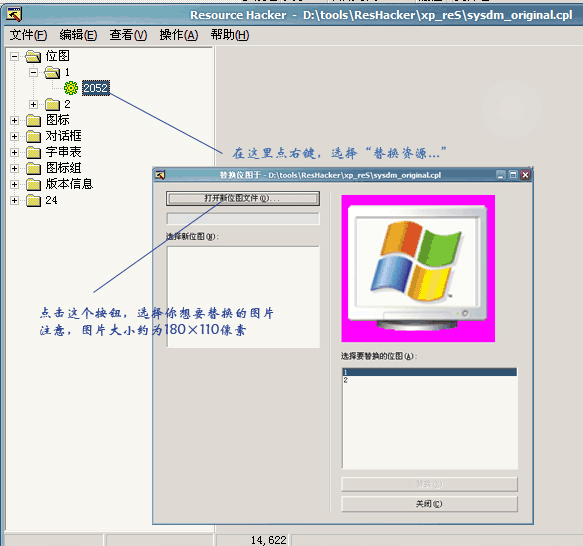Image resolution: width=583 pixels, height=546 pixels.
Task: Click the file path field below open button
Action: coord(243,219)
